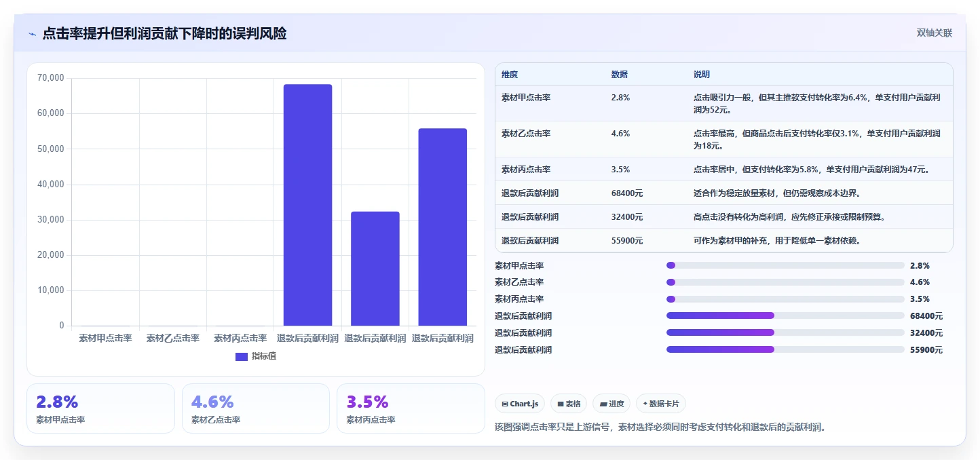Image resolution: width=980 pixels, height=460 pixels.
Task: Click the rightmost bar in the chart
Action: click(442, 227)
